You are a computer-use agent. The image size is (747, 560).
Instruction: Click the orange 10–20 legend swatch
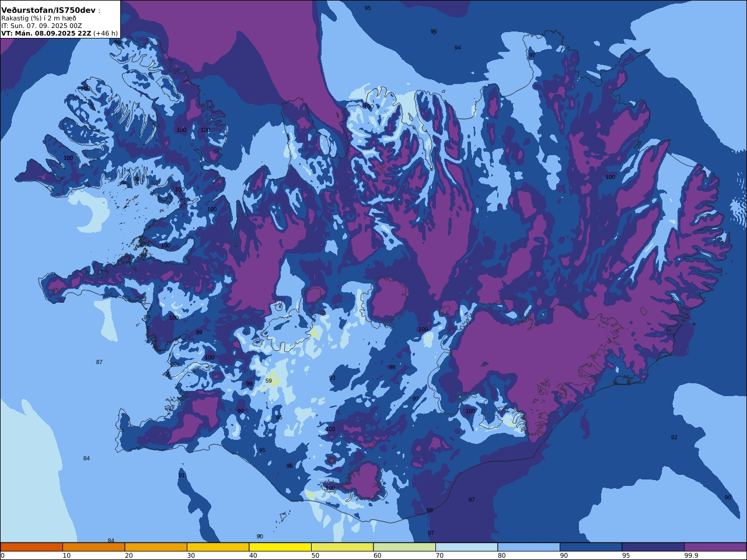point(93,547)
